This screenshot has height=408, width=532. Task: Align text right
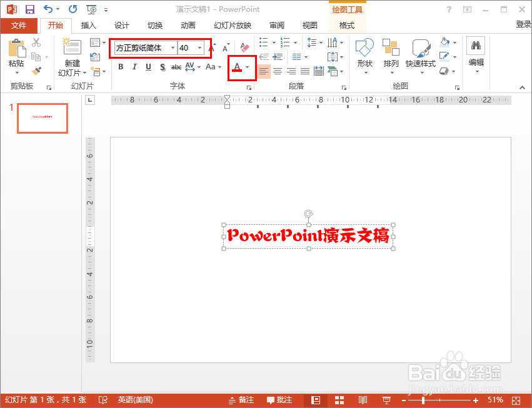tap(291, 71)
